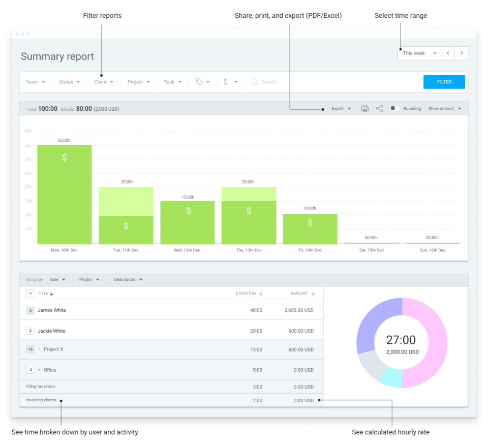The width and height of the screenshot is (488, 448).
Task: Open the Status filter menu
Action: click(x=69, y=82)
